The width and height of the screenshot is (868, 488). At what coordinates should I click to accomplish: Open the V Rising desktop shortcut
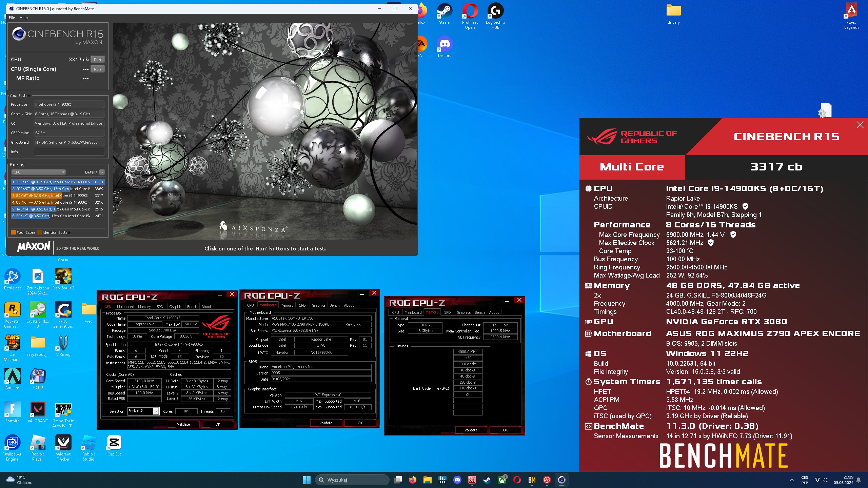(x=63, y=346)
